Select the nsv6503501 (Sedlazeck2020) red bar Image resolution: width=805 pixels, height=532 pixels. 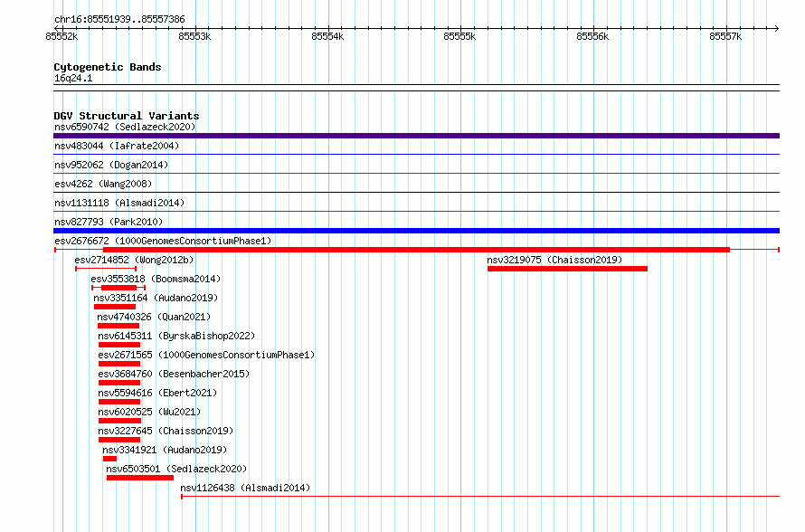(x=140, y=478)
